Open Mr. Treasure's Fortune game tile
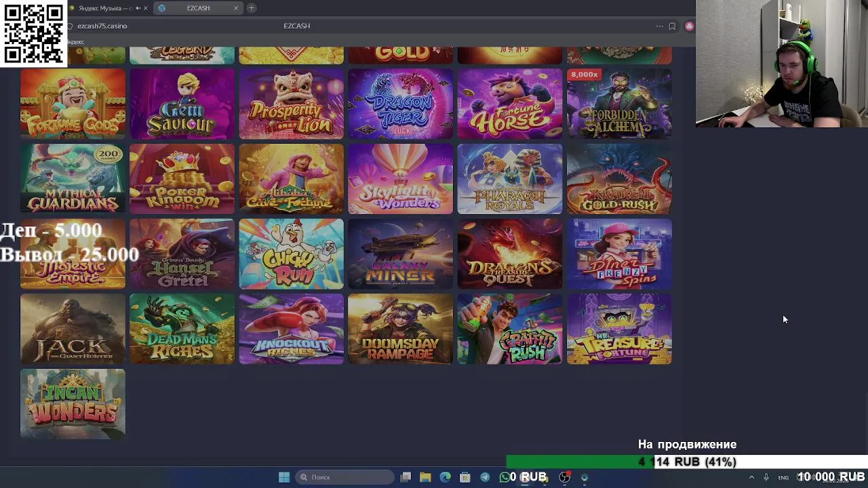 click(x=618, y=329)
